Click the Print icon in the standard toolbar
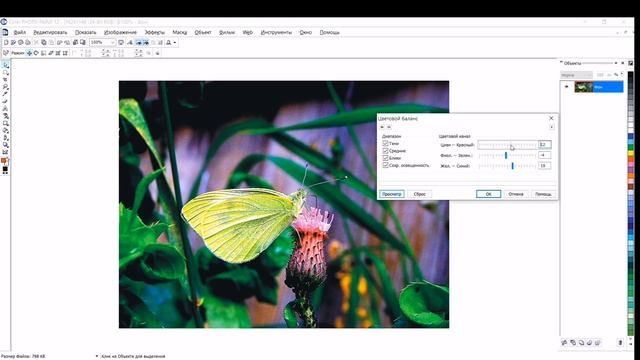Screen dimensions: 640x360 [x=27, y=42]
